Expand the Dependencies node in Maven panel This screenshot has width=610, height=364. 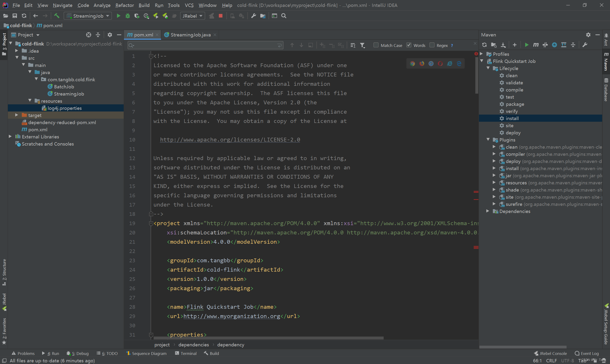(488, 211)
